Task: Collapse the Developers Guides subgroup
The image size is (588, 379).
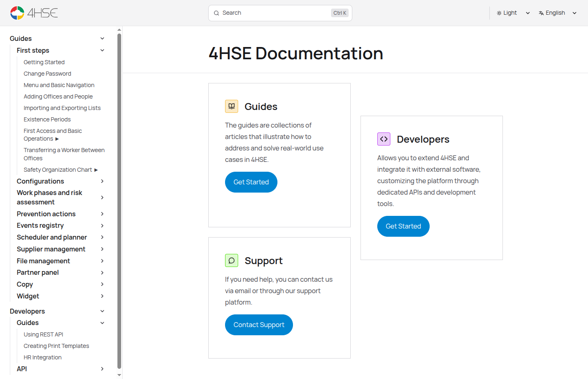Action: coord(61,323)
